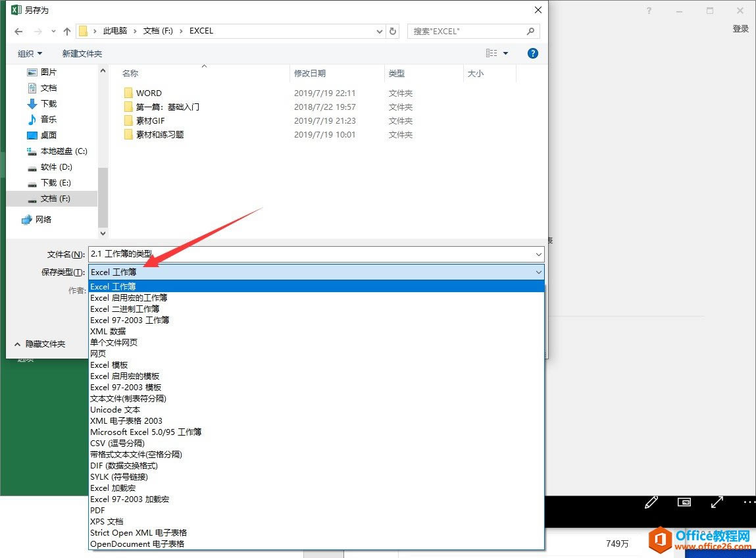Navigate up one level with the up arrow
The image size is (756, 558).
(x=67, y=30)
